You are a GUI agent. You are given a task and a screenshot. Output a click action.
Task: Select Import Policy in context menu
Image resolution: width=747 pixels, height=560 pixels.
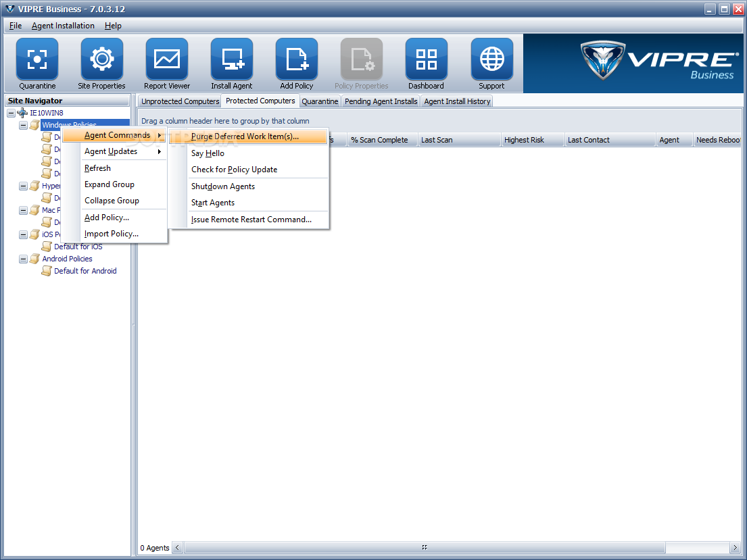pos(114,234)
